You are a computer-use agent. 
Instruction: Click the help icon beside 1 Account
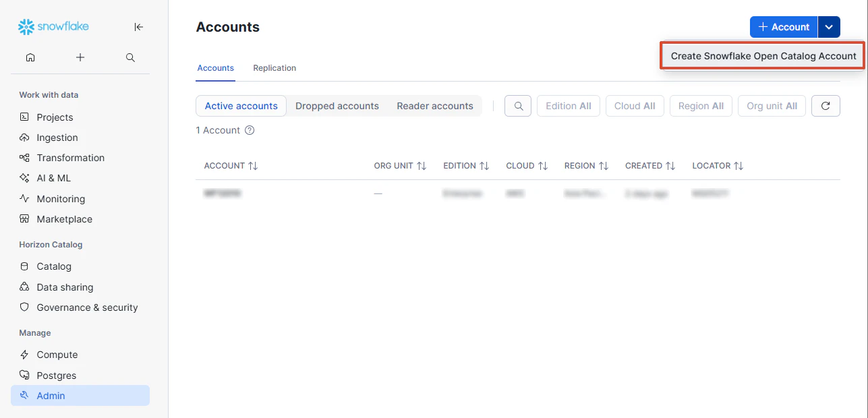point(250,130)
